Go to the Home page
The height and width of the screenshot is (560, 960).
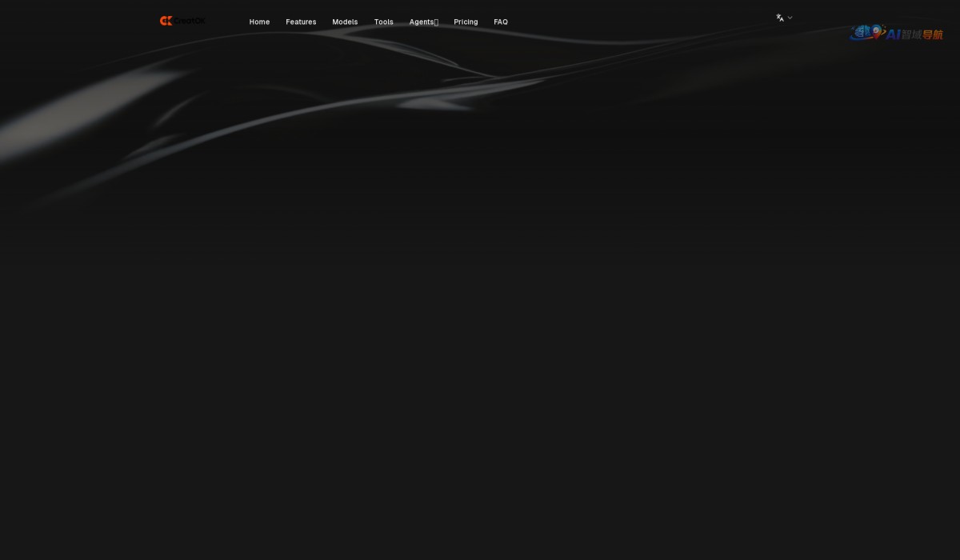259,22
